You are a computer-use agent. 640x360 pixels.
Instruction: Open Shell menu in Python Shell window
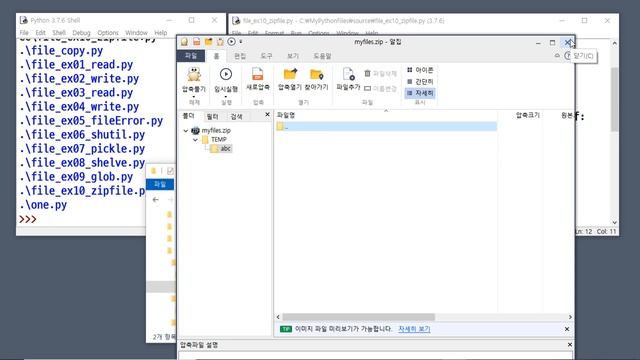(59, 33)
